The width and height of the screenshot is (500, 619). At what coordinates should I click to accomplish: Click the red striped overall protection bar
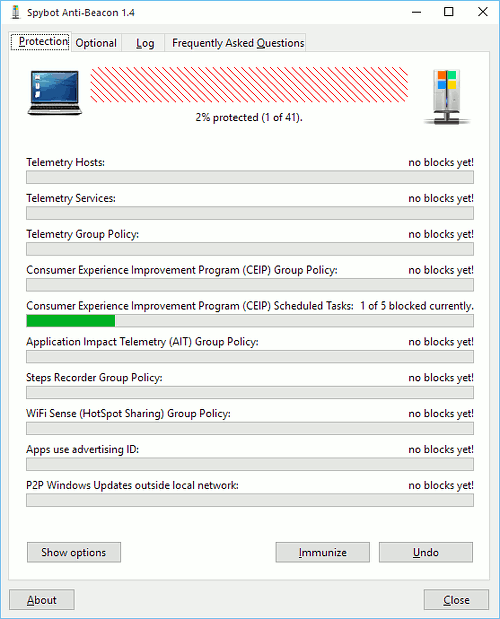pyautogui.click(x=249, y=85)
